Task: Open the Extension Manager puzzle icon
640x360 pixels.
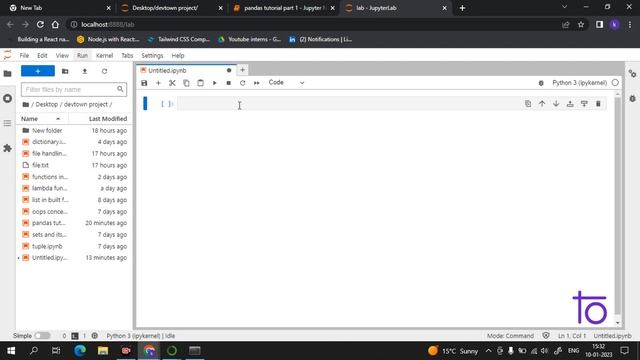Action: tap(7, 148)
